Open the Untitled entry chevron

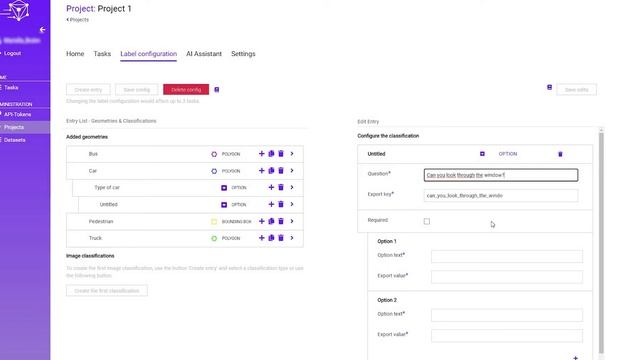coord(292,204)
